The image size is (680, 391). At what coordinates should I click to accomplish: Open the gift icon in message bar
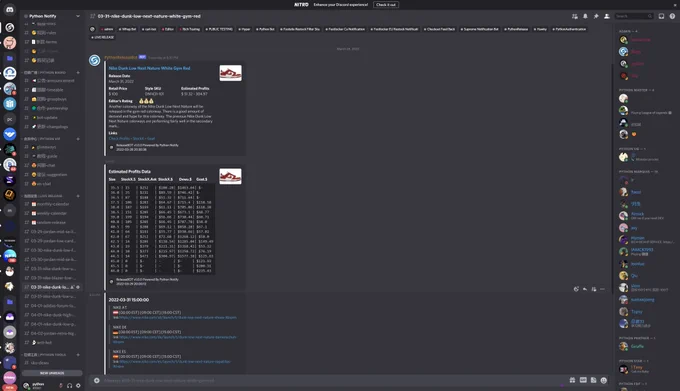pyautogui.click(x=572, y=380)
